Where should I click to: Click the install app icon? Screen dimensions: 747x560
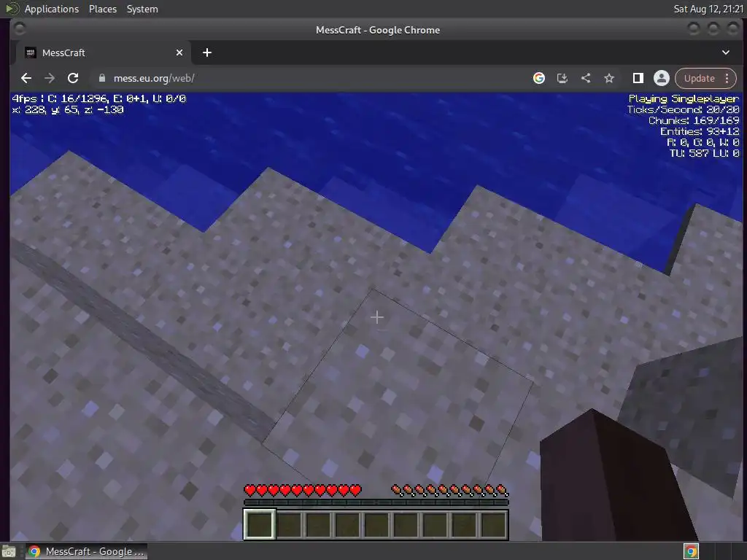(562, 78)
